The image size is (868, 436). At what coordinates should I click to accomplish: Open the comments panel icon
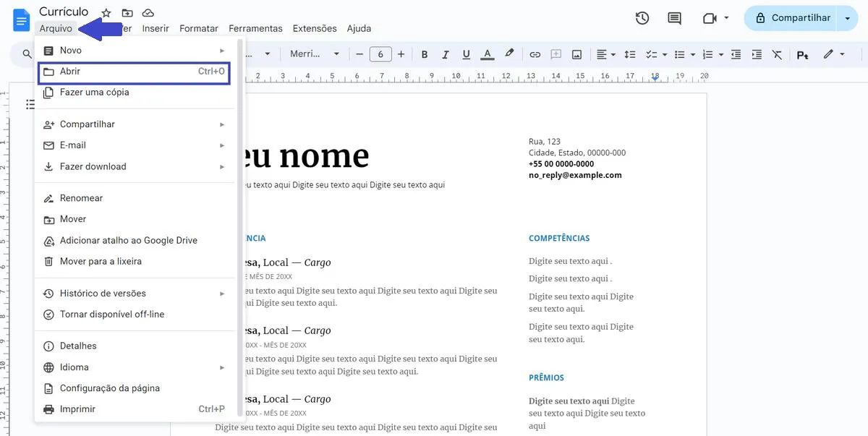[x=674, y=18]
